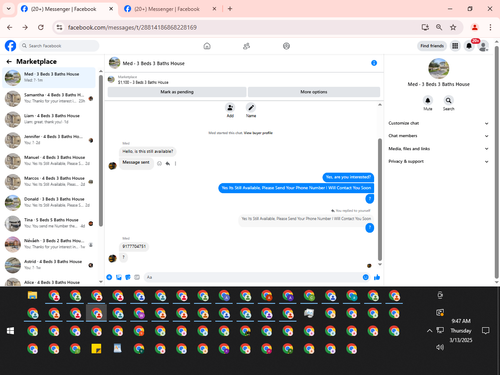Open Tina 5 Beds 5 Baths conversation
Image resolution: width=500 pixels, height=375 pixels.
coord(49,223)
